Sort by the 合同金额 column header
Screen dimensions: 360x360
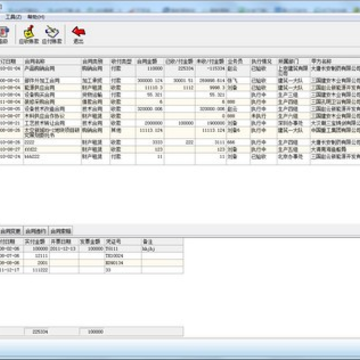tap(150, 62)
